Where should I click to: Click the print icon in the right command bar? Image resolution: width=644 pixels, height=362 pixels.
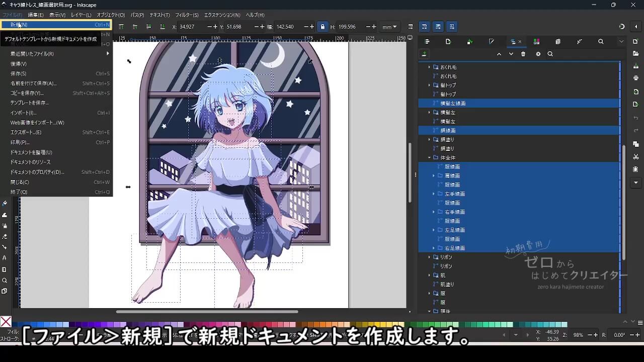coord(636,78)
